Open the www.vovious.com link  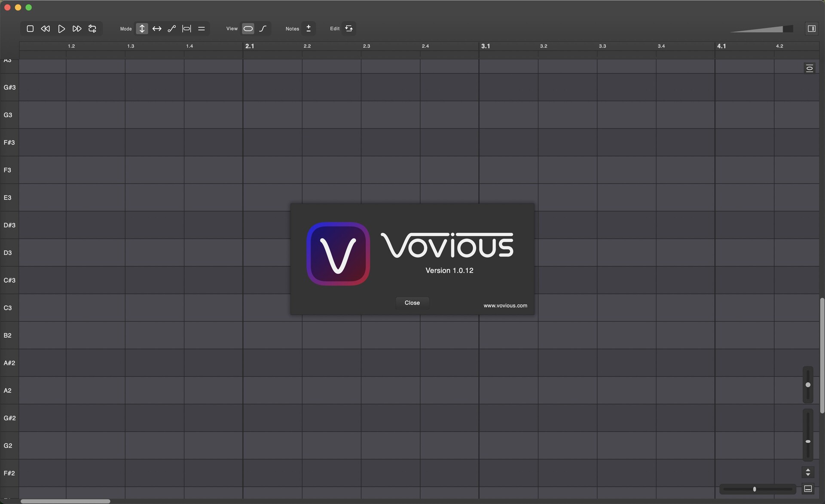(505, 305)
